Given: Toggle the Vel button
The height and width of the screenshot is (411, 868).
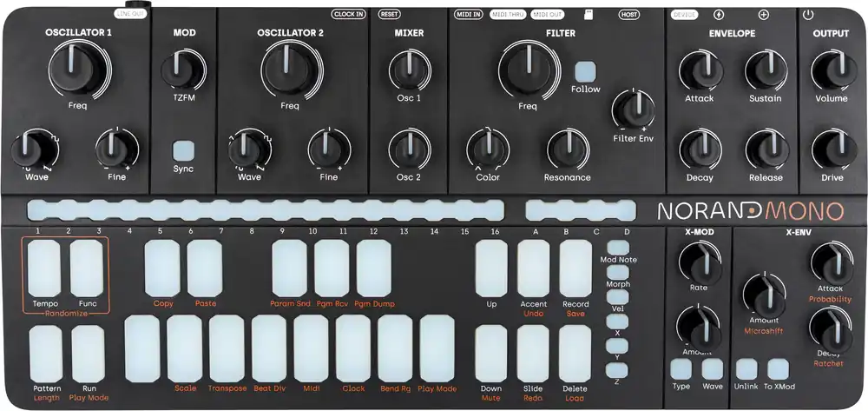Looking at the screenshot, I should [618, 297].
